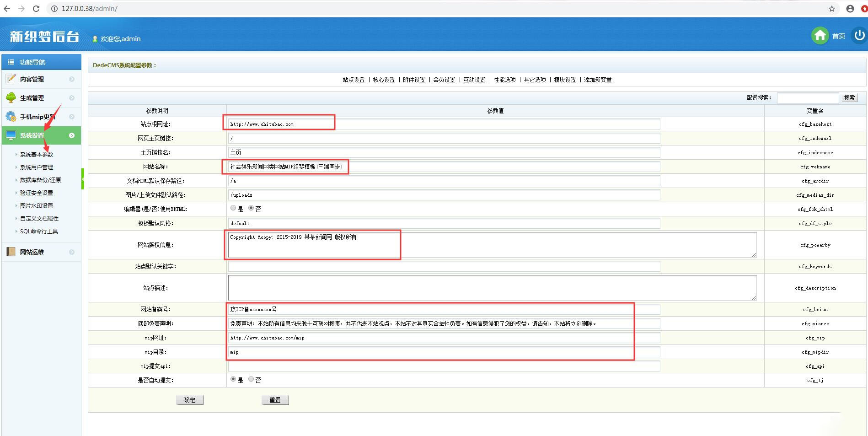868x436 pixels.
Task: Open 数据库备份/还原 in the sidebar
Action: click(40, 180)
